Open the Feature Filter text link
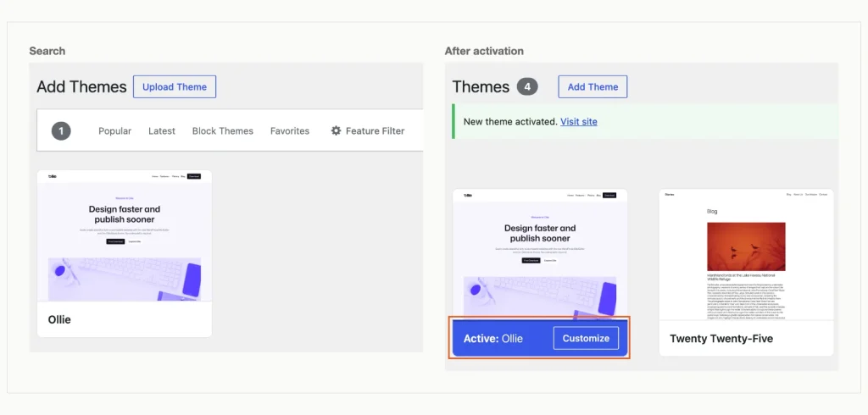 (375, 131)
